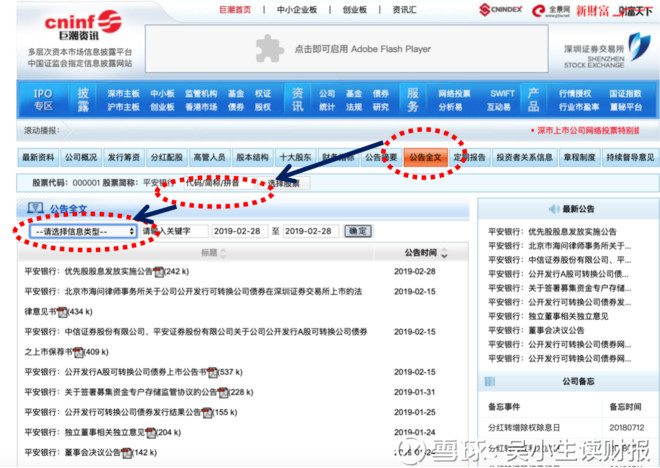The image size is (660, 468).
Task: Open PDF icon for 独立董事相关独立意见 (204 k)
Action: pos(151,433)
